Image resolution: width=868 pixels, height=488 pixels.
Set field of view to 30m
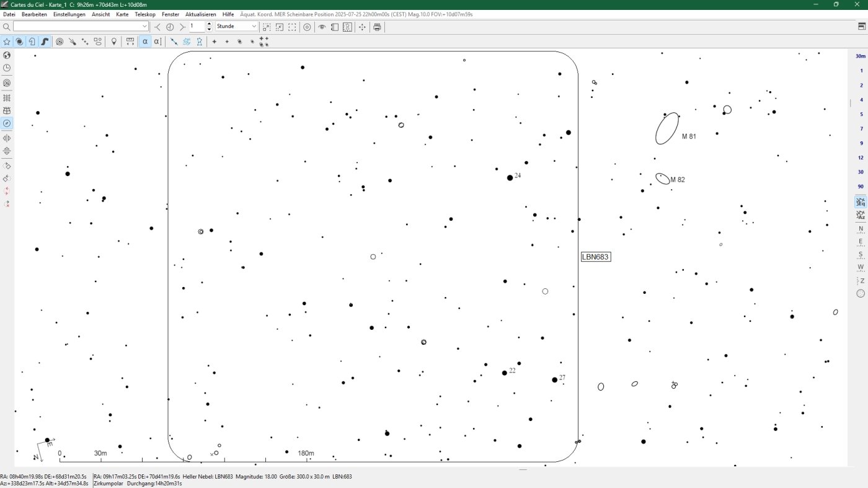pyautogui.click(x=861, y=56)
